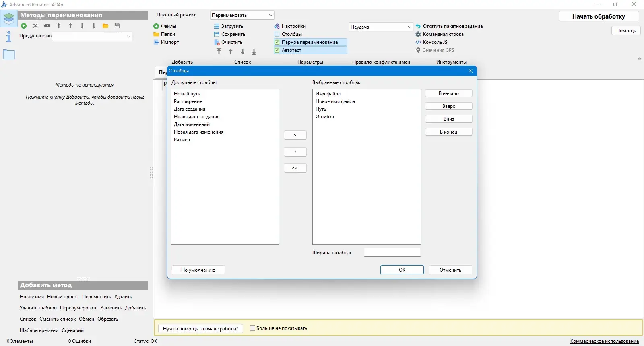Click the << remove all columns button

coord(295,168)
